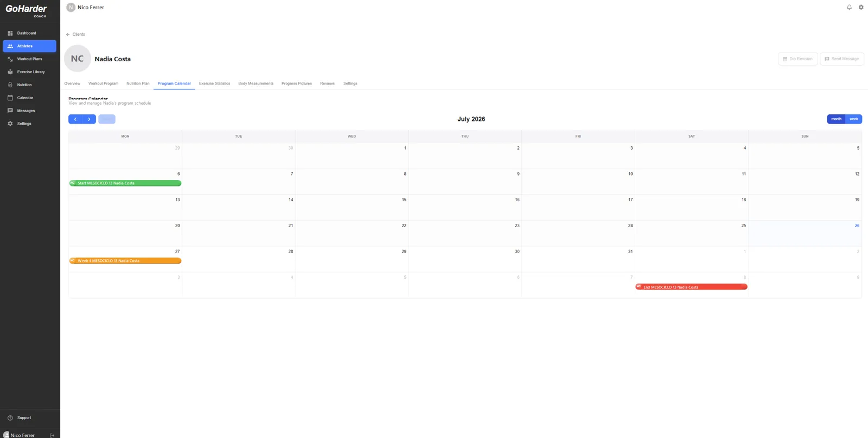The height and width of the screenshot is (438, 868).
Task: Switch calendar to week view
Action: tap(854, 119)
